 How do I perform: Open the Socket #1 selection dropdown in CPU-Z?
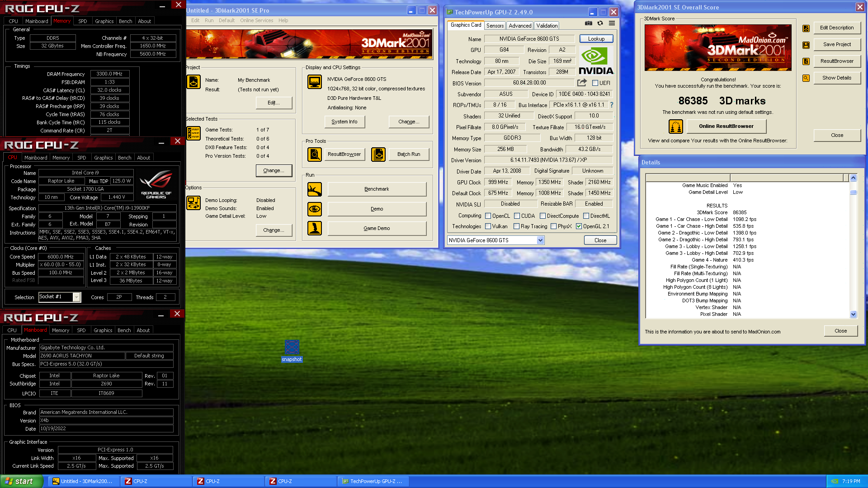[x=76, y=297]
